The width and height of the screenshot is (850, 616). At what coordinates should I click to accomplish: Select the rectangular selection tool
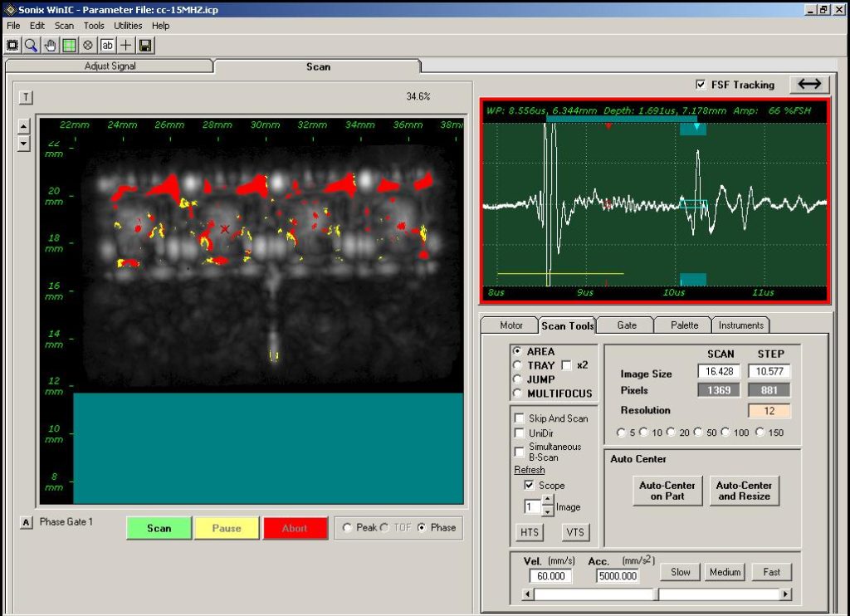(x=12, y=45)
